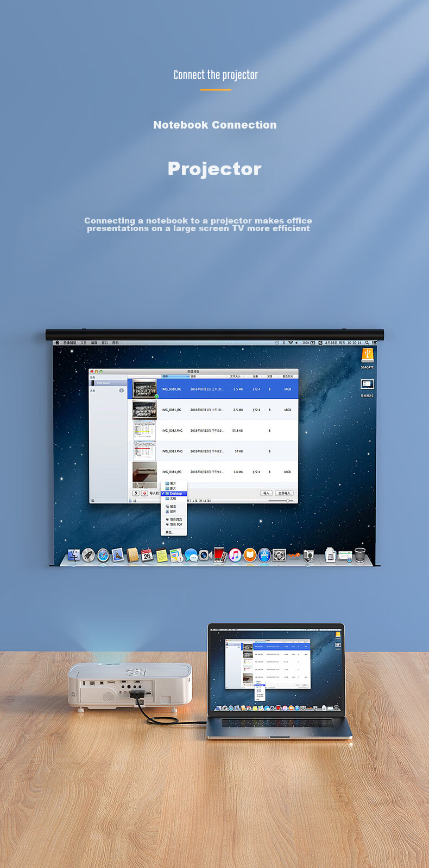Select IMG_0081.JPG row on projection
The height and width of the screenshot is (868, 429).
(213, 410)
